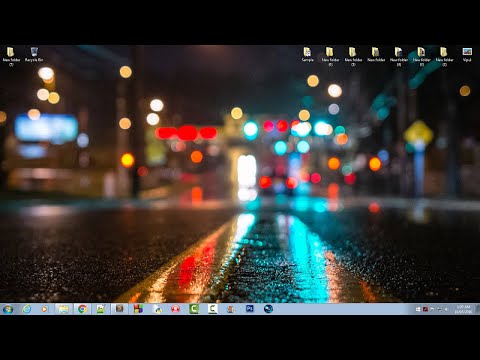480x360 pixels.
Task: Open the Windows Start menu orb
Action: [x=8, y=309]
